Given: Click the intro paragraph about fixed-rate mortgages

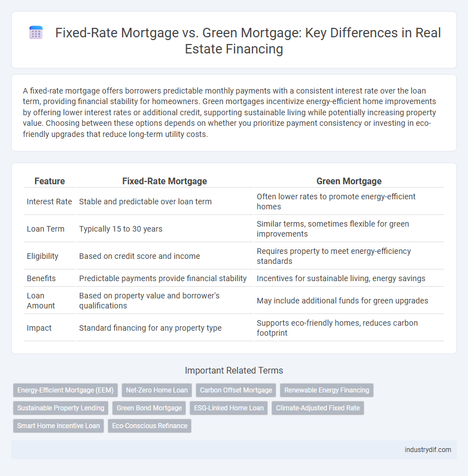Looking at the screenshot, I should (230, 112).
